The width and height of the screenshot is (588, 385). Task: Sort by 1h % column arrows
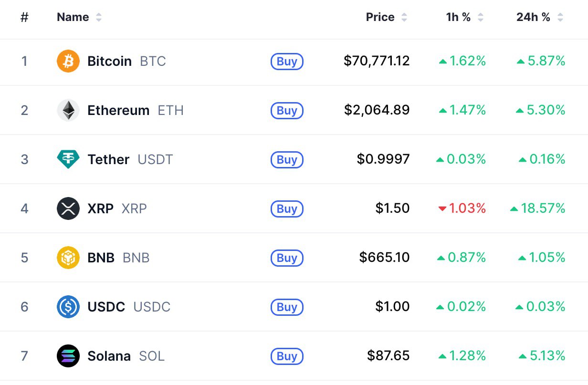coord(481,18)
